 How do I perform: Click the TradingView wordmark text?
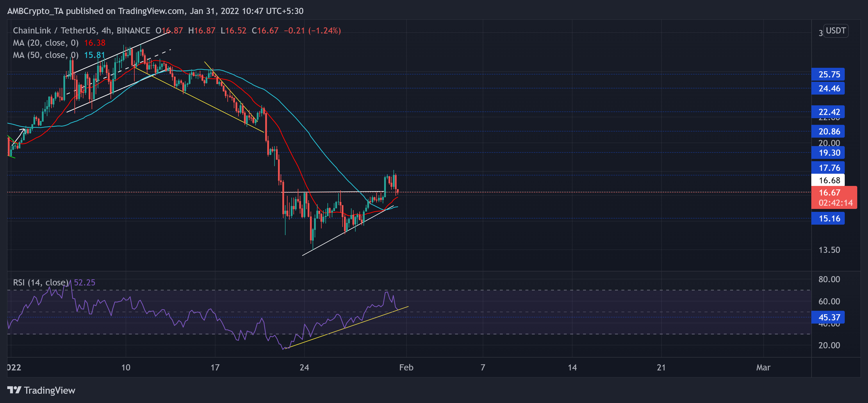pos(49,390)
